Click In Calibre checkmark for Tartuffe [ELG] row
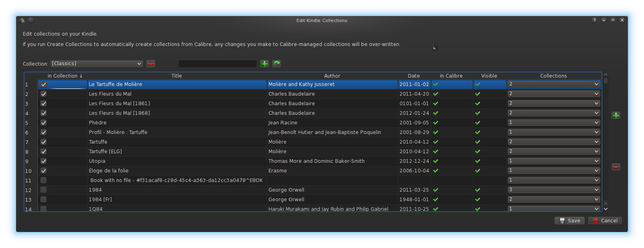644x248 pixels. [x=436, y=152]
